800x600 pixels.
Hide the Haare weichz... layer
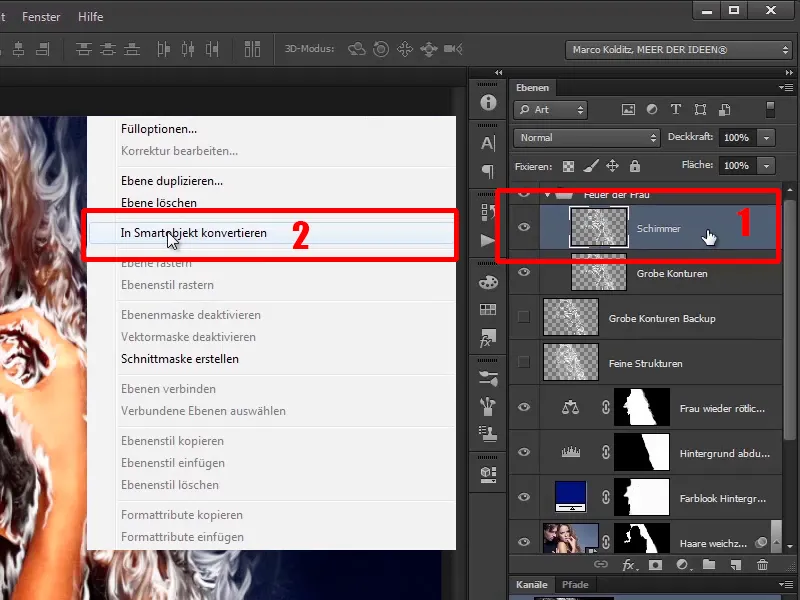(524, 542)
